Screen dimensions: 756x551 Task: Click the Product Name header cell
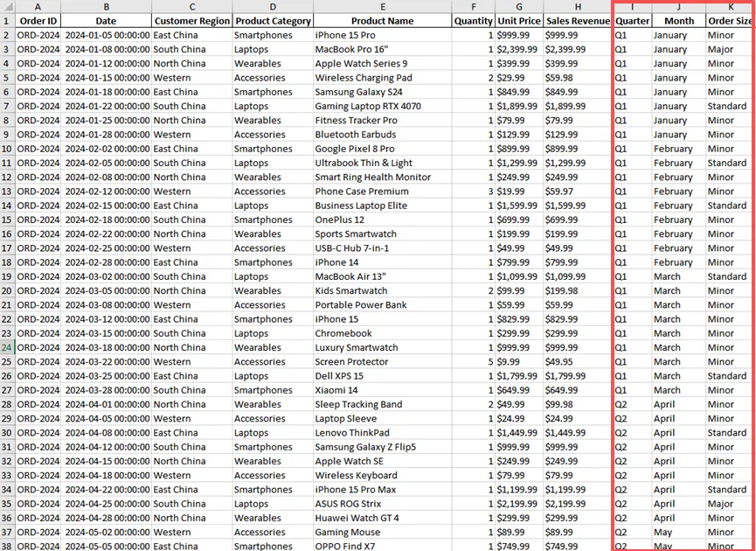[382, 21]
